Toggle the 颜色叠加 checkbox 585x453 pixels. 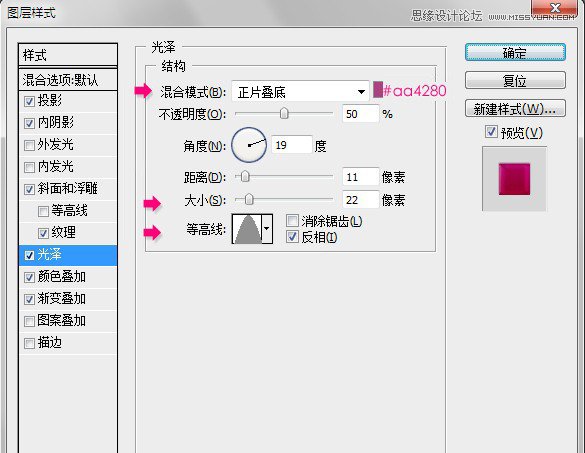pos(29,277)
